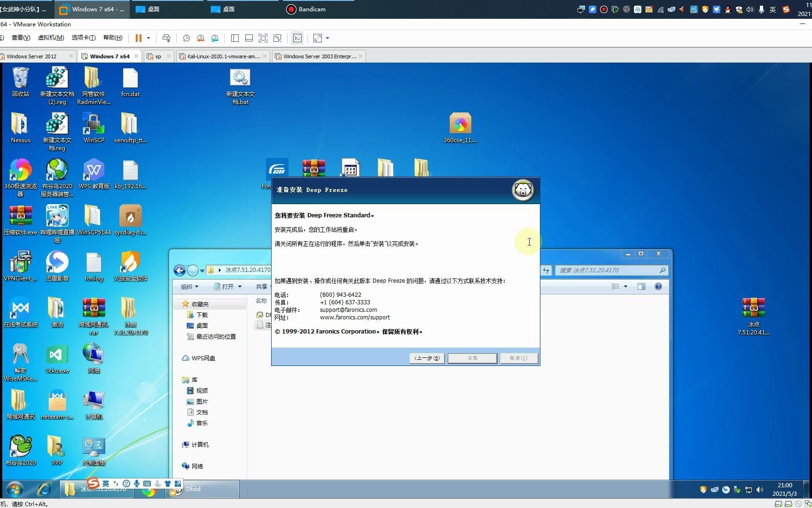Open the 组织 dropdown in Explorer
The height and width of the screenshot is (508, 812).
tap(189, 286)
